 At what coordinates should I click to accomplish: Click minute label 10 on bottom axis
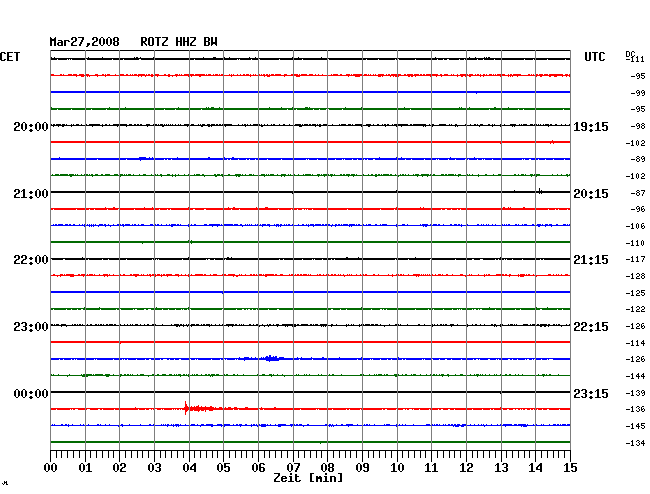[397, 467]
